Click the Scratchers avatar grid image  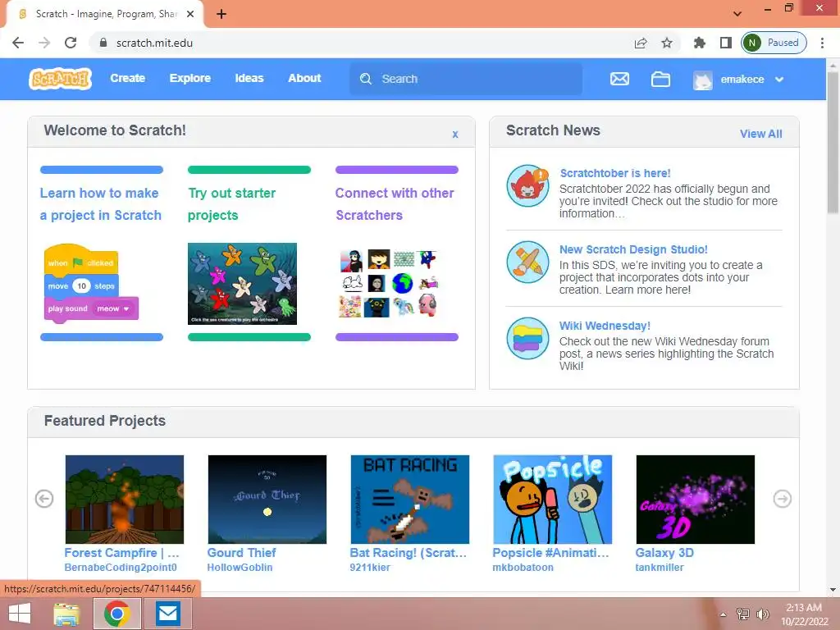pos(390,283)
